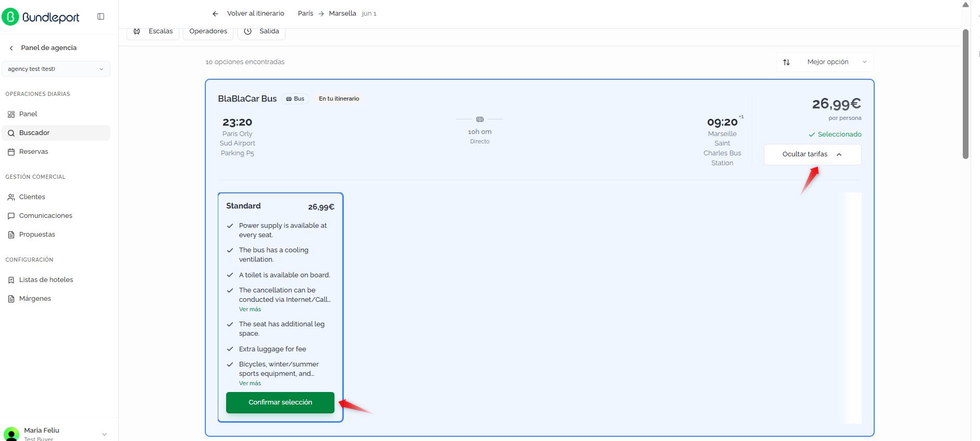The width and height of the screenshot is (980, 441).
Task: Open Comunicaciones in the sidebar
Action: [x=56, y=216]
